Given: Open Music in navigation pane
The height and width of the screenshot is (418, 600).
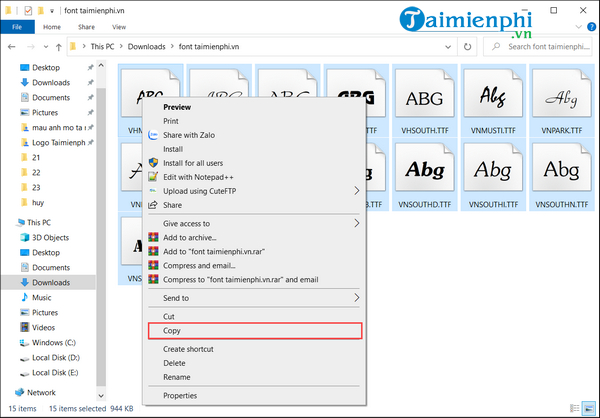Looking at the screenshot, I should coord(41,297).
